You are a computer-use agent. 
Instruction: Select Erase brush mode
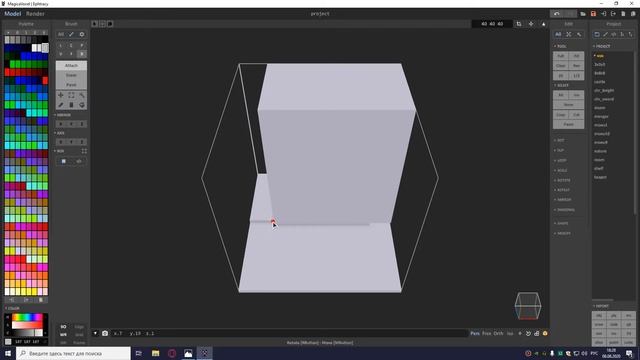[x=71, y=75]
